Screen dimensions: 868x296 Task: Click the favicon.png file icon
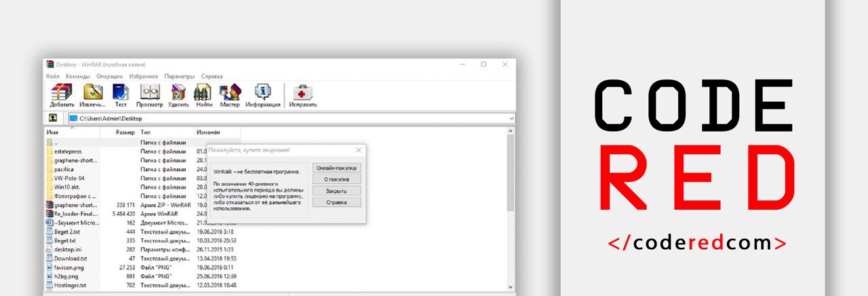pyautogui.click(x=50, y=267)
